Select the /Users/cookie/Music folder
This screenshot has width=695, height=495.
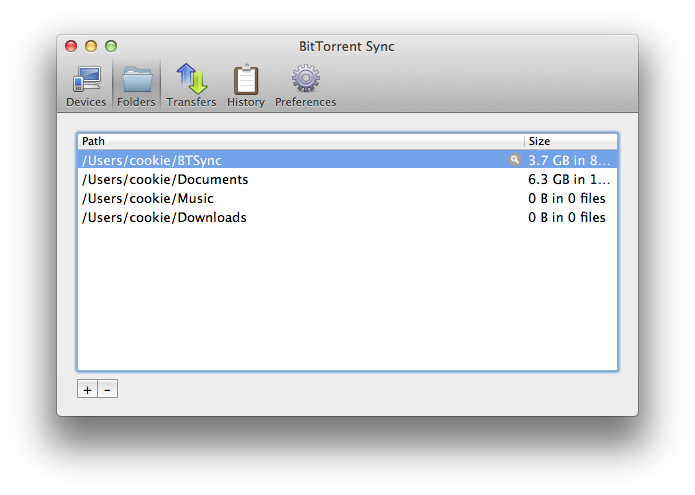click(150, 198)
